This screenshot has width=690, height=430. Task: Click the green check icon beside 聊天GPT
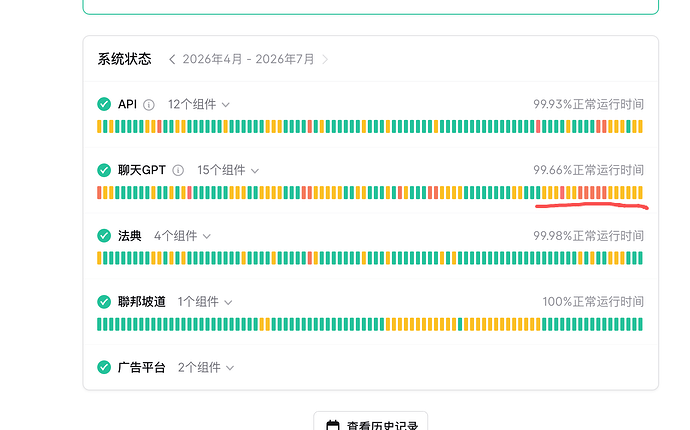tap(104, 170)
